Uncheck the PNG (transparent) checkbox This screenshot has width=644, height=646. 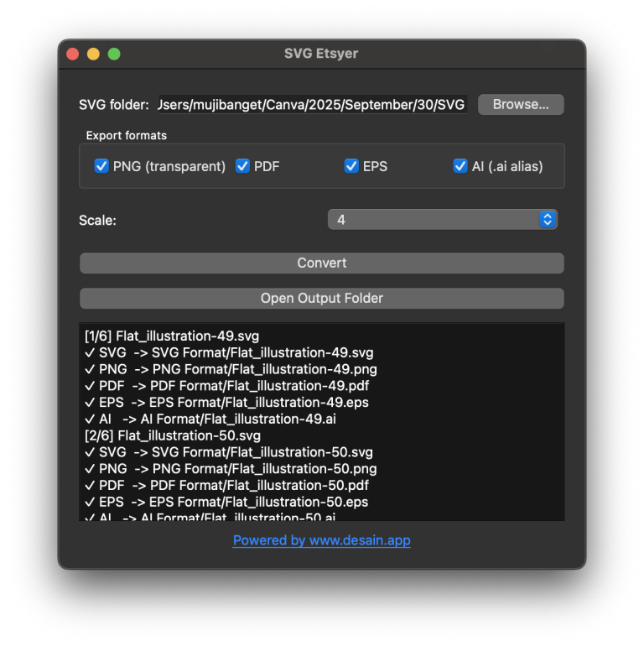[101, 166]
